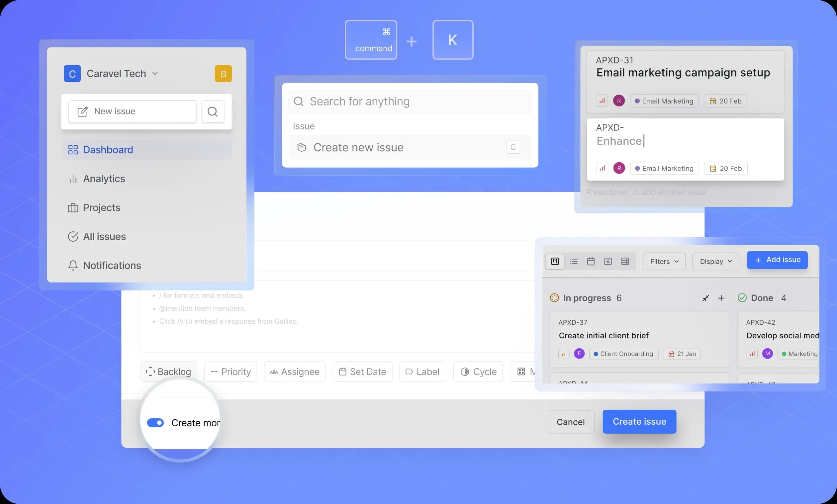Switch to table grid view icon
This screenshot has width=837, height=504.
coord(625,261)
